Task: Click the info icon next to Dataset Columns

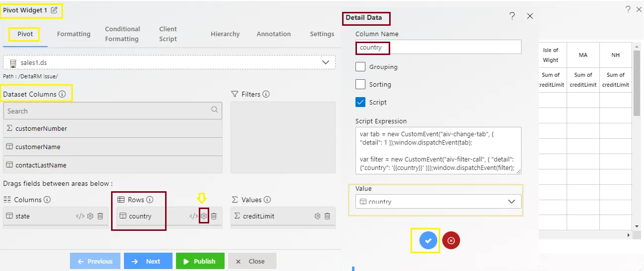Action: 62,94
